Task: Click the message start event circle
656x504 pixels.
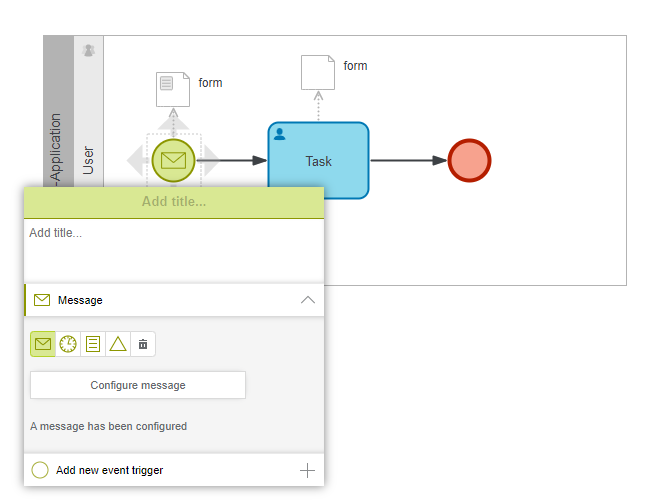Action: [x=173, y=160]
